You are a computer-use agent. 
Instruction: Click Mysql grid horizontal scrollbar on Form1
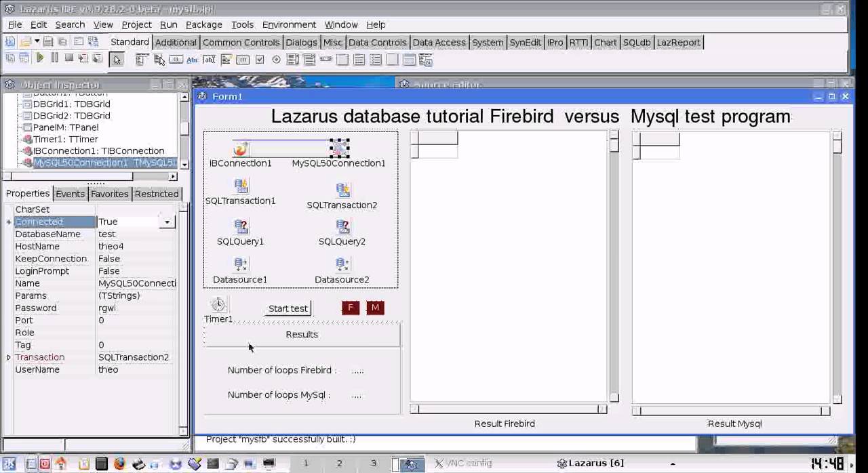731,411
